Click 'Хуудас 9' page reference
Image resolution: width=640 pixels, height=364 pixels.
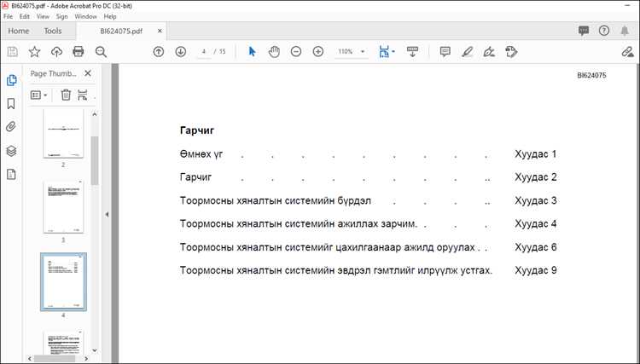536,270
